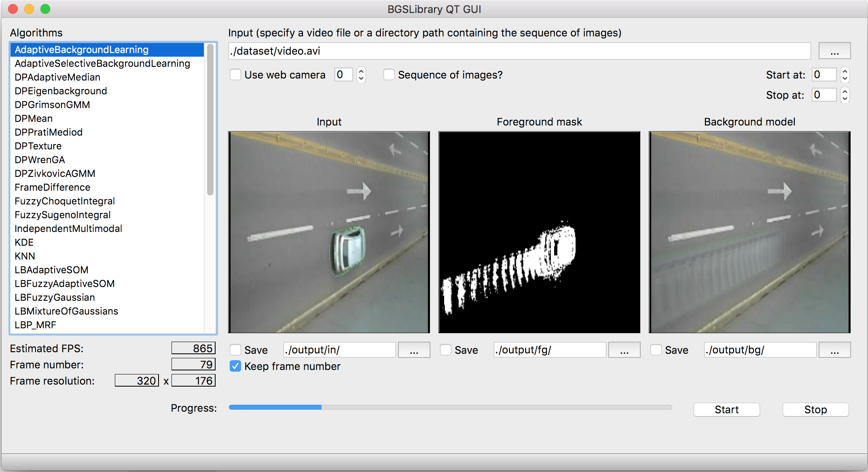Enable Save for background model output
Image resolution: width=868 pixels, height=472 pixels.
[656, 350]
